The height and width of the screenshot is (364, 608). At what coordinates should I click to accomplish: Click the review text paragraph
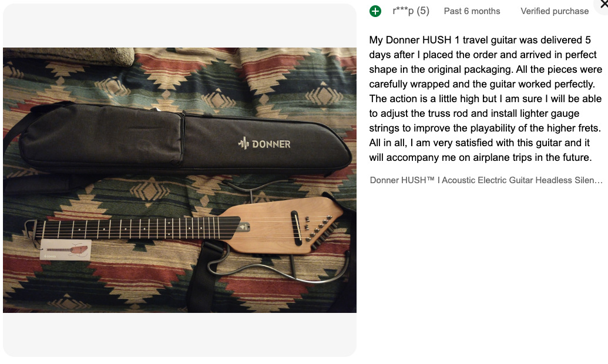tap(485, 99)
